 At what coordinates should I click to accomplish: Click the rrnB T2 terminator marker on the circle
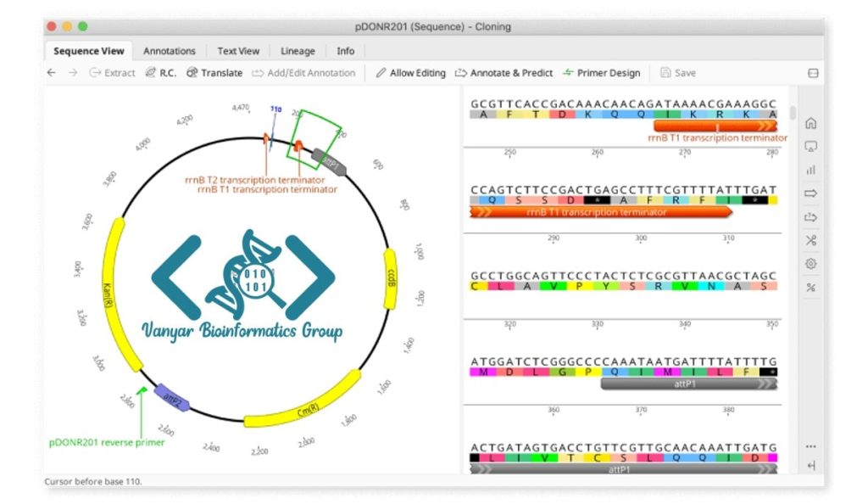[266, 139]
